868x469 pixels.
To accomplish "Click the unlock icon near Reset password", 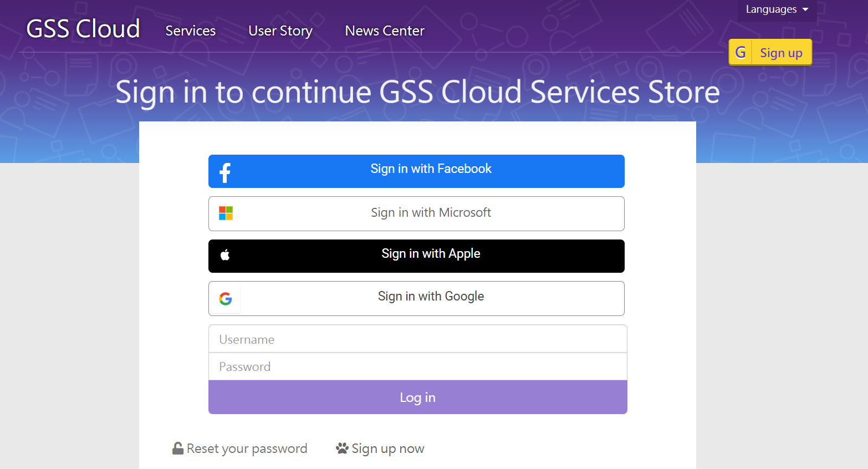I will click(178, 448).
